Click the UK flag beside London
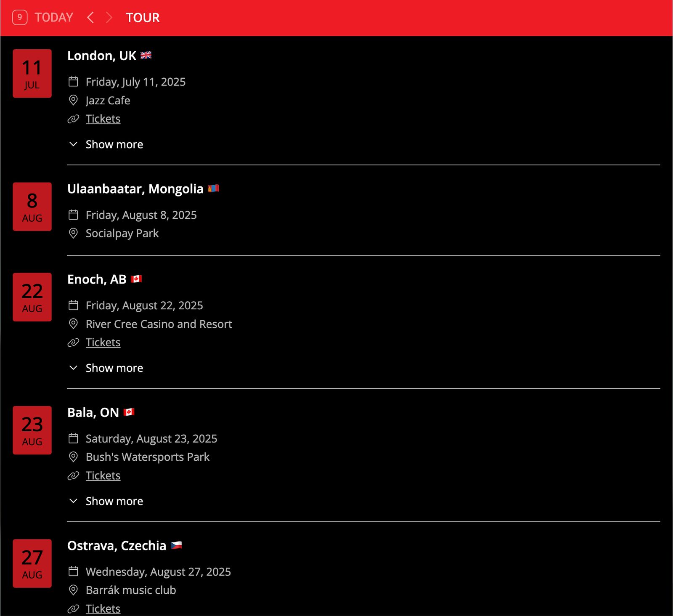The width and height of the screenshot is (673, 616). pyautogui.click(x=146, y=56)
